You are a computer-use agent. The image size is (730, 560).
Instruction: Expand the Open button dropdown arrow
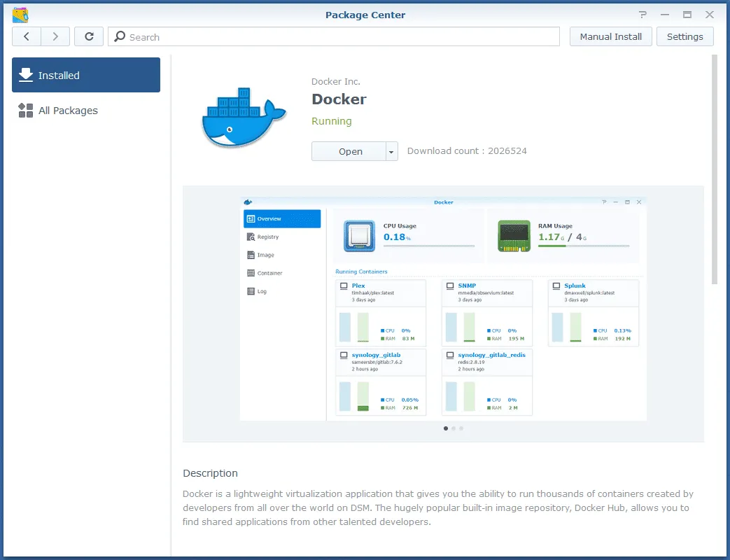pos(391,152)
